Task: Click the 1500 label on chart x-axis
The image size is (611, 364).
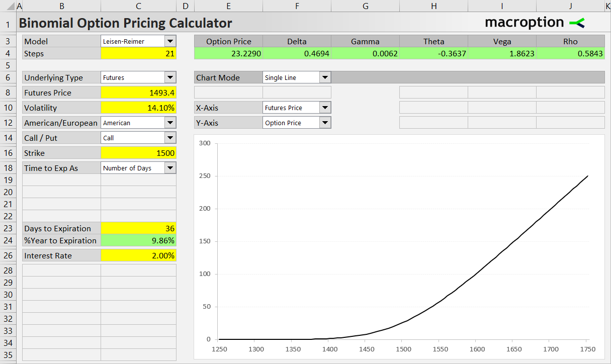Action: (x=403, y=349)
